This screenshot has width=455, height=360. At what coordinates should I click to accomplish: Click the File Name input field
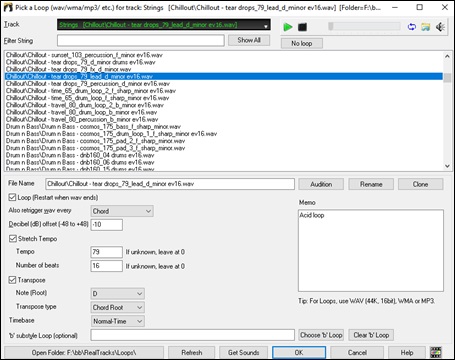(170, 184)
